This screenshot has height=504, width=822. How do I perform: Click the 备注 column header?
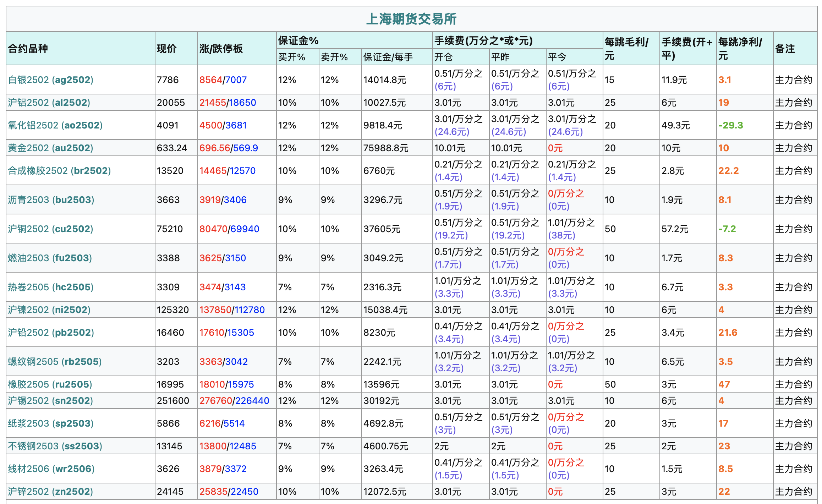pos(785,49)
